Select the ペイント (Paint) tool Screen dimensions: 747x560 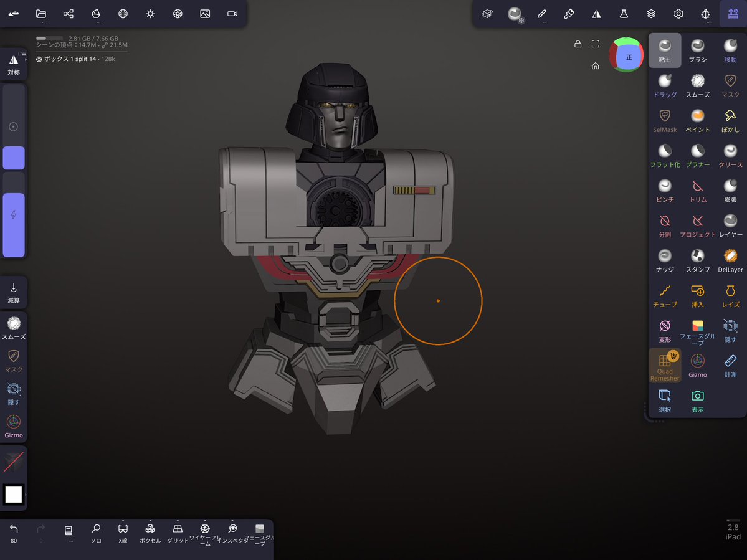tap(697, 120)
